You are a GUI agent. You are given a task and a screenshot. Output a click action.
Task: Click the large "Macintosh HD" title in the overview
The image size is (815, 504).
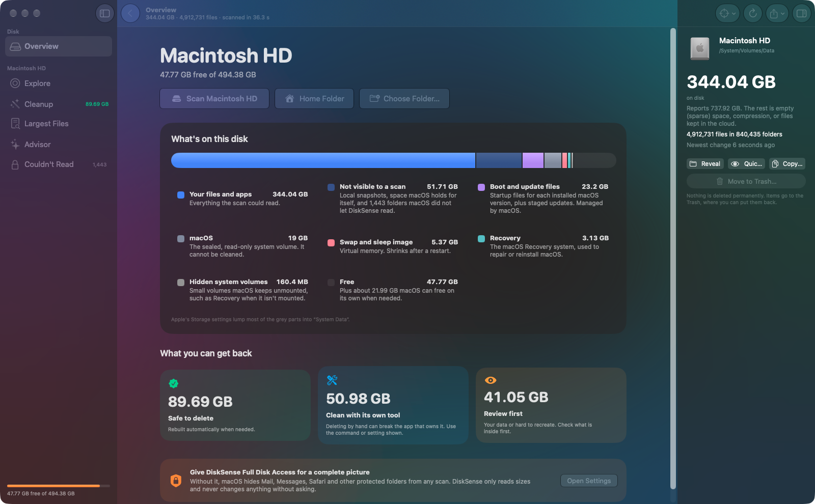point(226,55)
